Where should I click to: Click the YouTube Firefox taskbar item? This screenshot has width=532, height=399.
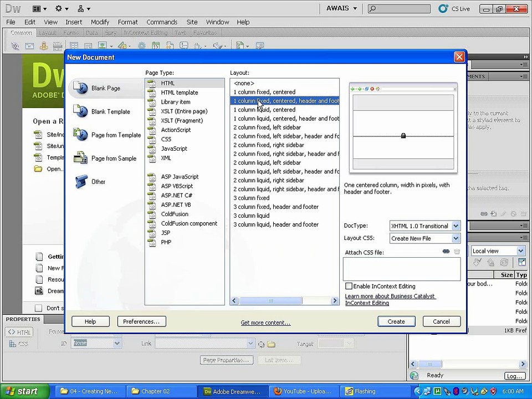303,391
